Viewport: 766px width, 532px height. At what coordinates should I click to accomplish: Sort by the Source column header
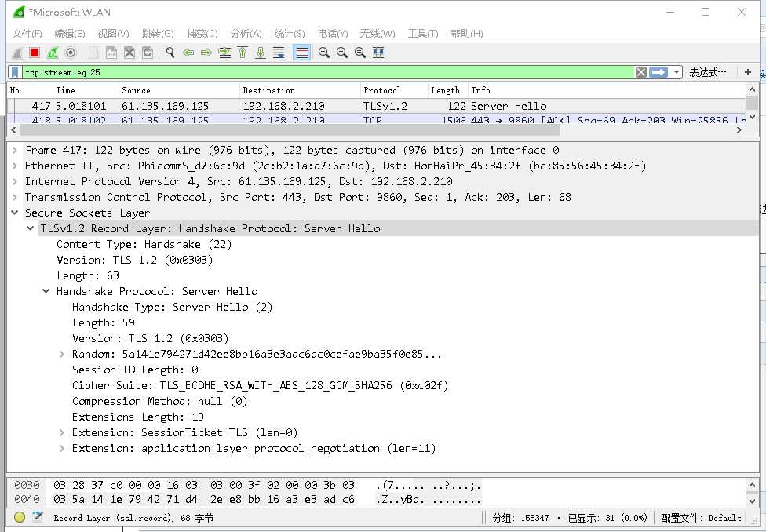(179, 90)
